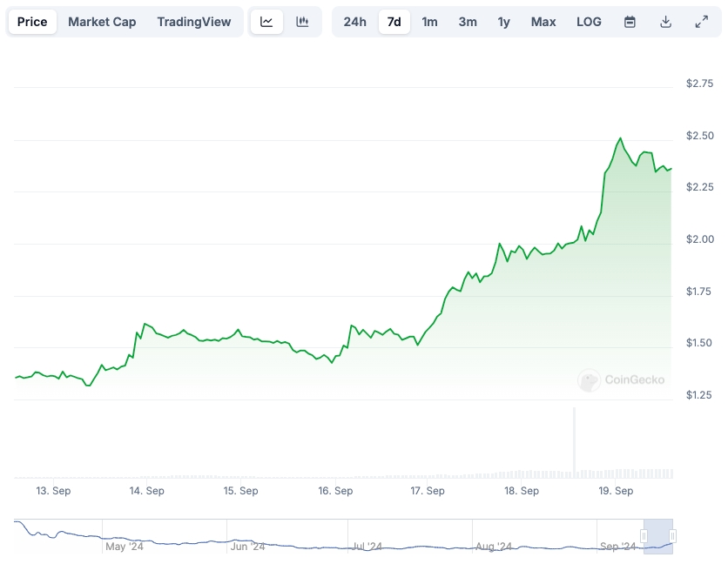Click the $2.25 price axis label
The height and width of the screenshot is (564, 728).
(x=699, y=187)
